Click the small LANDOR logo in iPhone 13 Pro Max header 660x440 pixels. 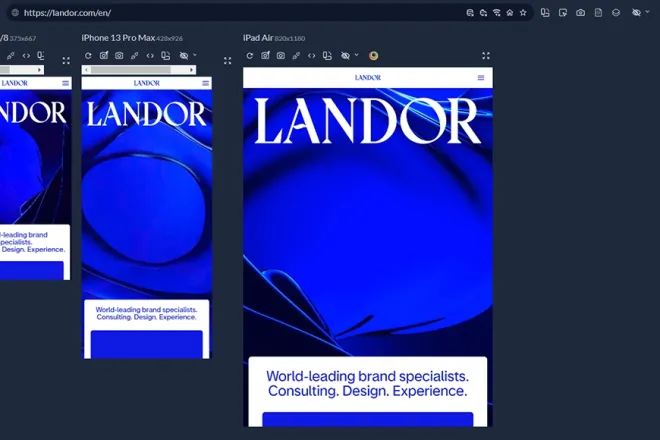pos(147,83)
